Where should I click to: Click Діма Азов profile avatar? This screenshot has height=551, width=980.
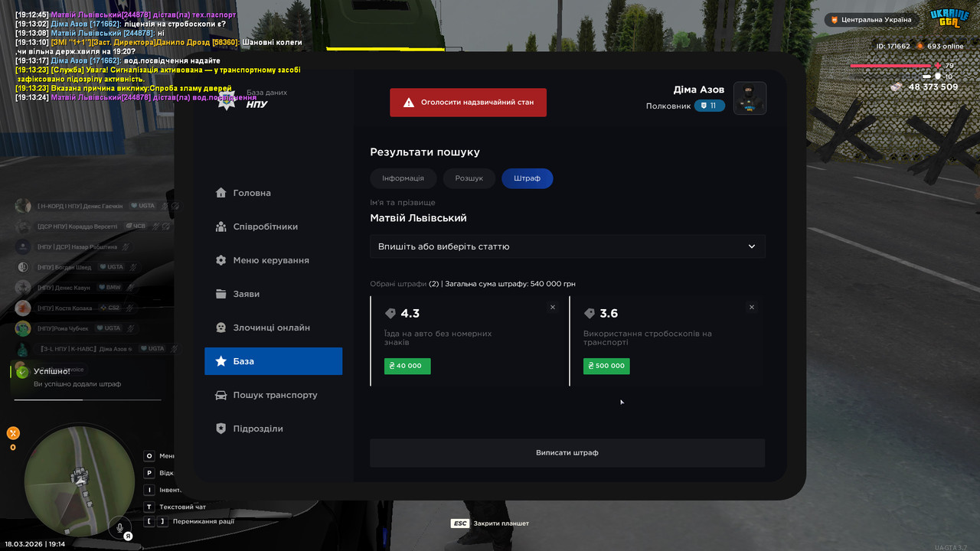click(x=750, y=98)
